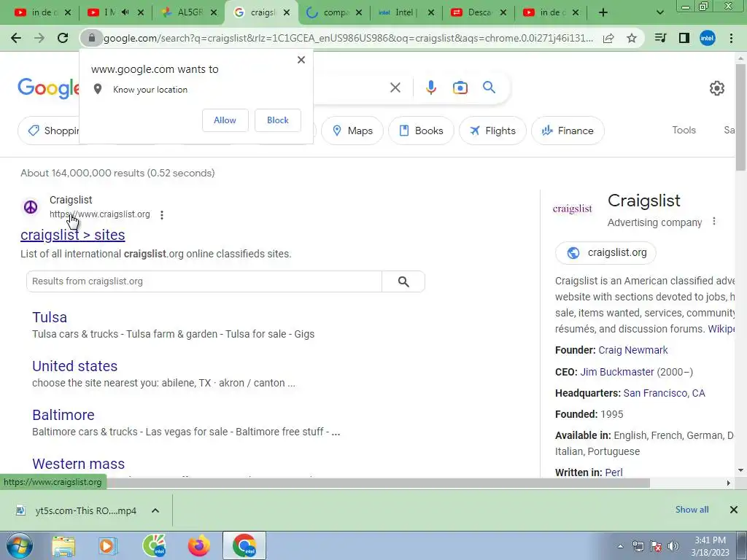
Task: Open the media control playlist icon
Action: (x=660, y=38)
